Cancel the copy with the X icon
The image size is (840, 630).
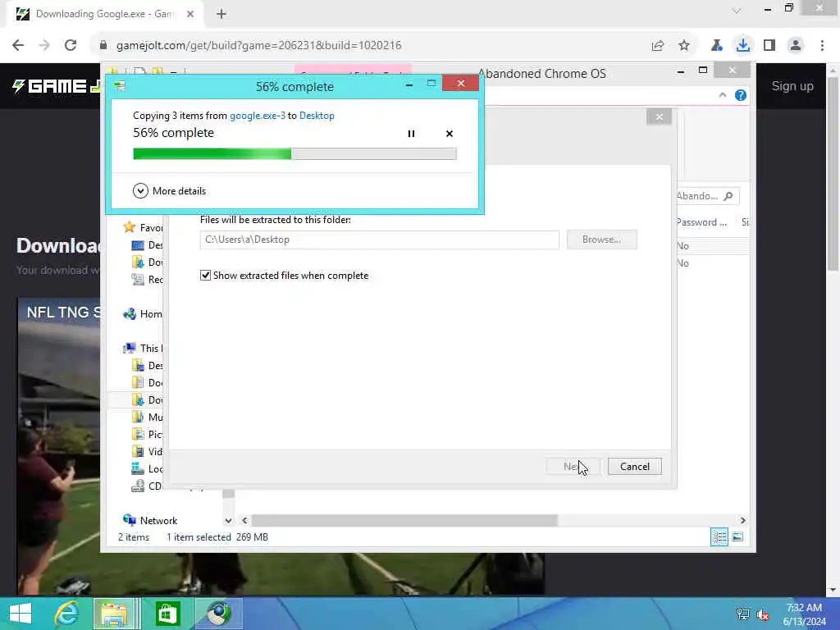(x=450, y=134)
